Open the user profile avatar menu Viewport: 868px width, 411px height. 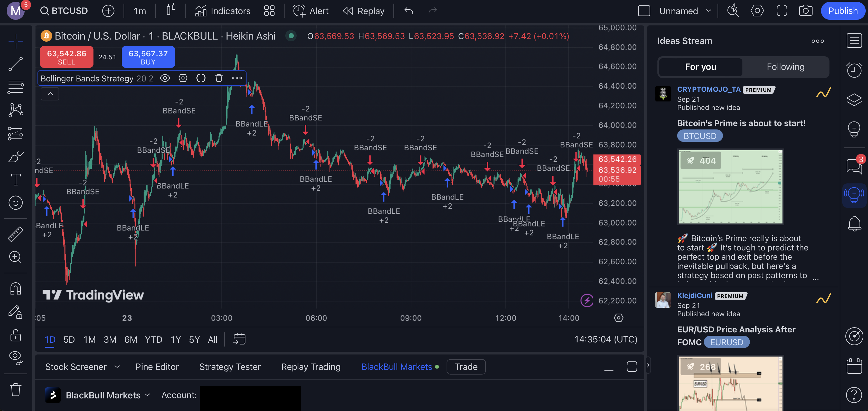(15, 11)
